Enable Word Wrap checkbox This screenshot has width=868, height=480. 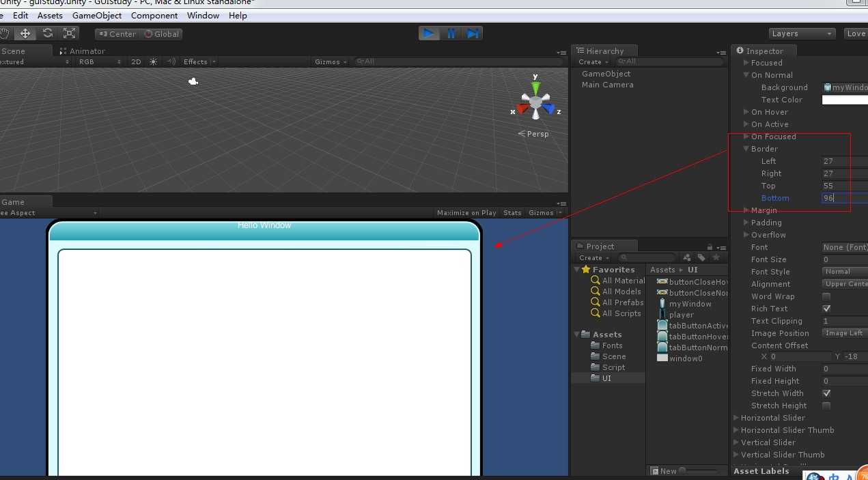[x=826, y=296]
